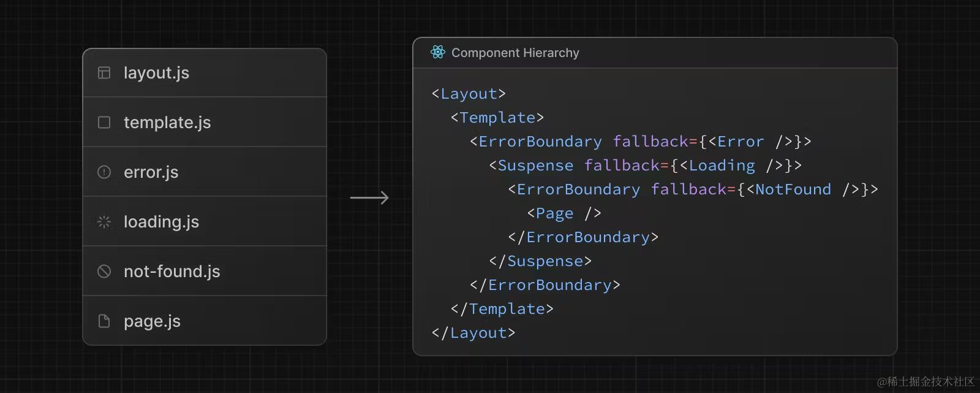Click the React logo in Component Hierarchy header
This screenshot has height=393, width=980.
pos(438,53)
